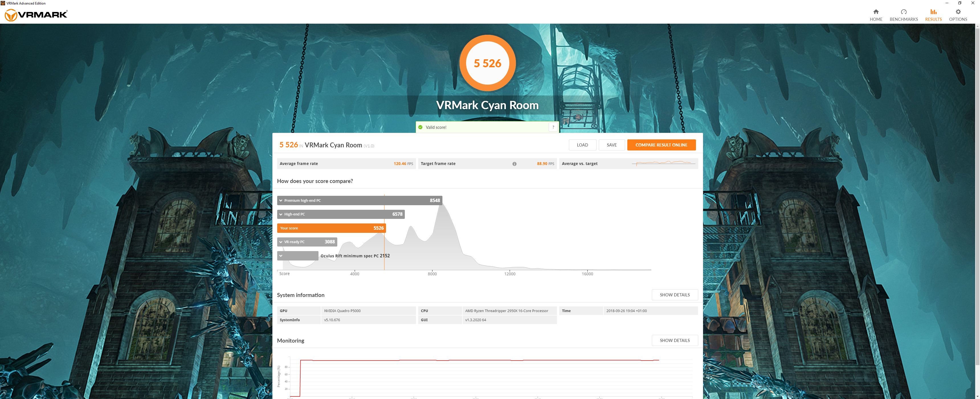Click the Results bar chart icon

point(933,12)
